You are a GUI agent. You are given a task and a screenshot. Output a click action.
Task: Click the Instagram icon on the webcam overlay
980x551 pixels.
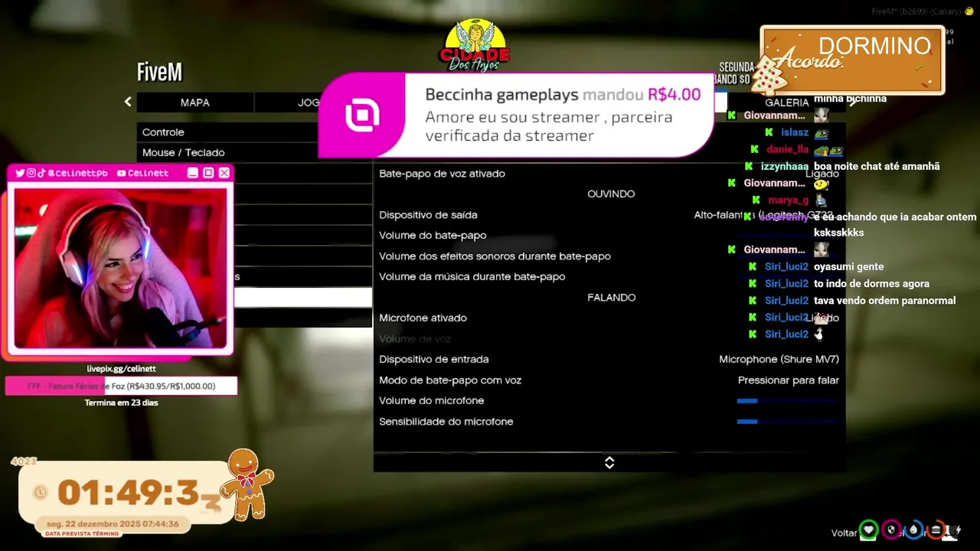tap(31, 173)
